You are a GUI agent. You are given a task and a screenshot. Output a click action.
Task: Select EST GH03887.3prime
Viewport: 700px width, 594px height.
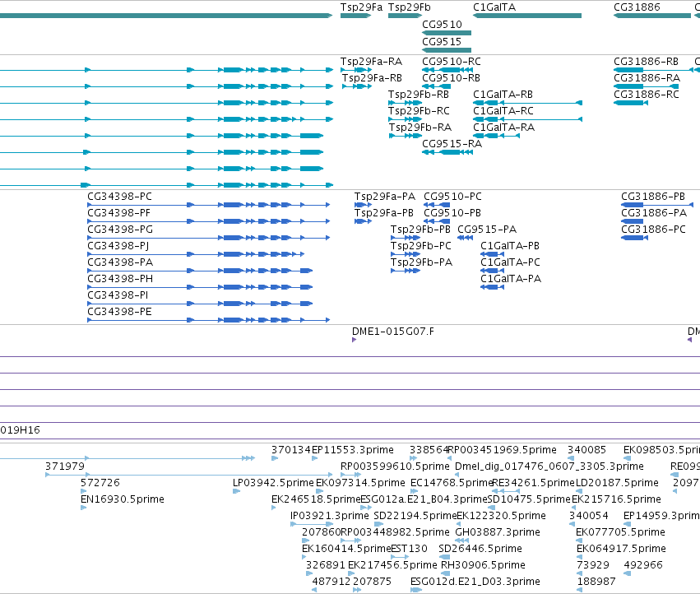[x=498, y=533]
